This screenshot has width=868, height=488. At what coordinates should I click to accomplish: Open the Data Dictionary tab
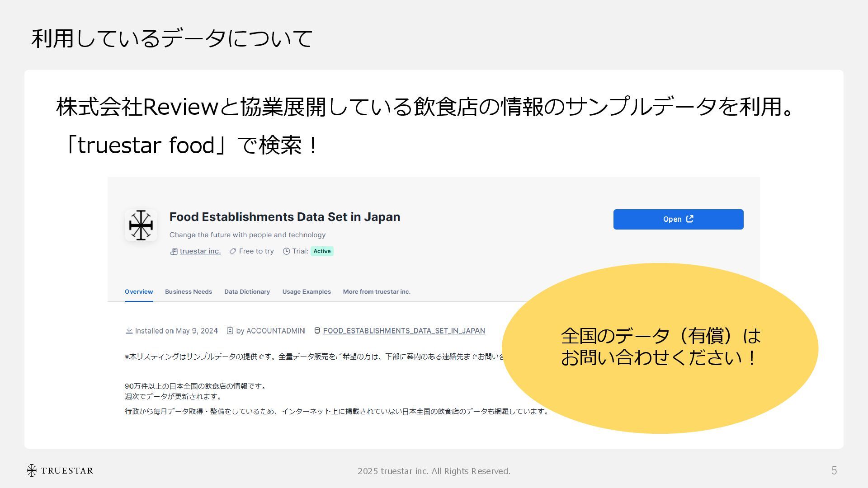coord(247,292)
